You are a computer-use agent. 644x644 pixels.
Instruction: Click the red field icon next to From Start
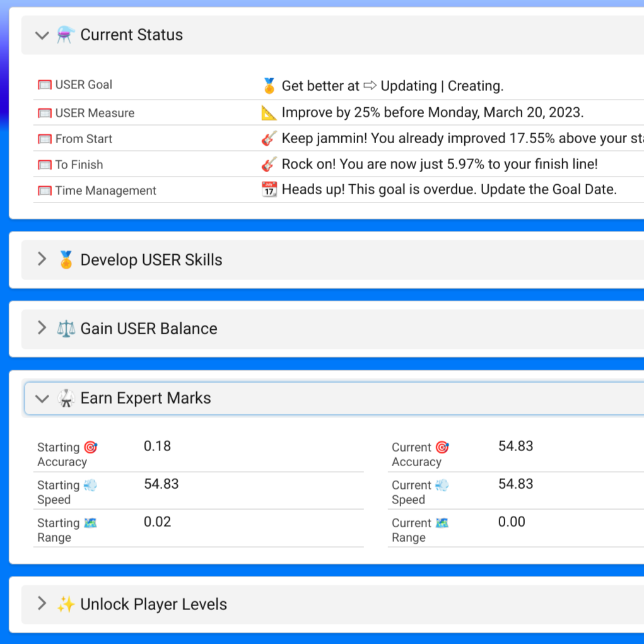[x=45, y=139]
